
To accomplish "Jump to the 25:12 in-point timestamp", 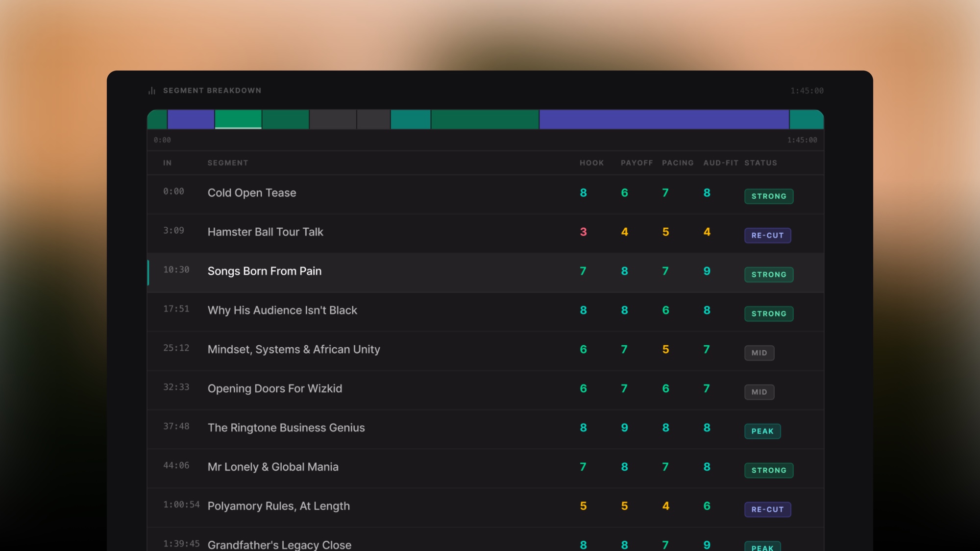I will pos(176,348).
